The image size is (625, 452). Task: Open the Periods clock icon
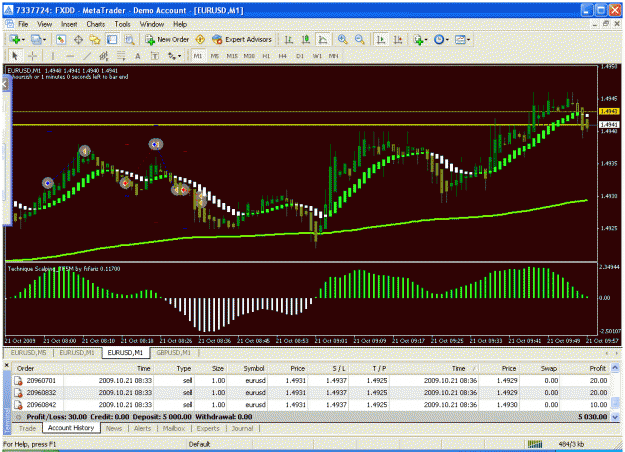coord(439,39)
